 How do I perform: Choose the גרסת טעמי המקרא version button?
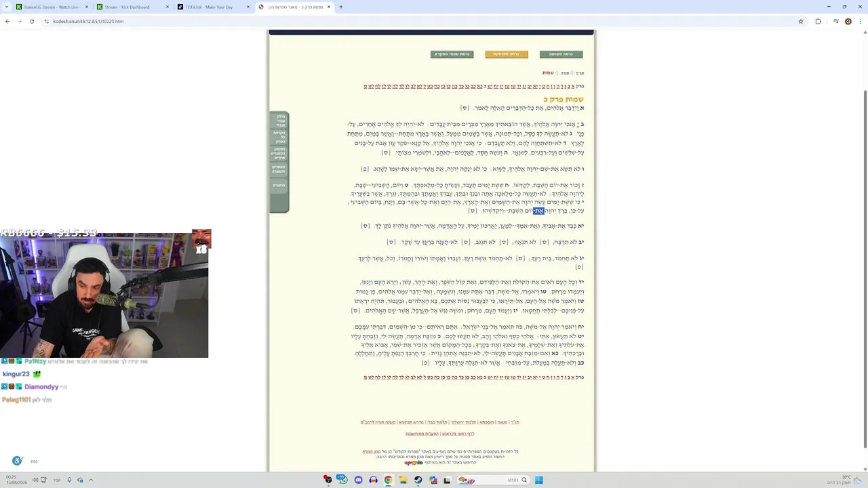[x=452, y=54]
